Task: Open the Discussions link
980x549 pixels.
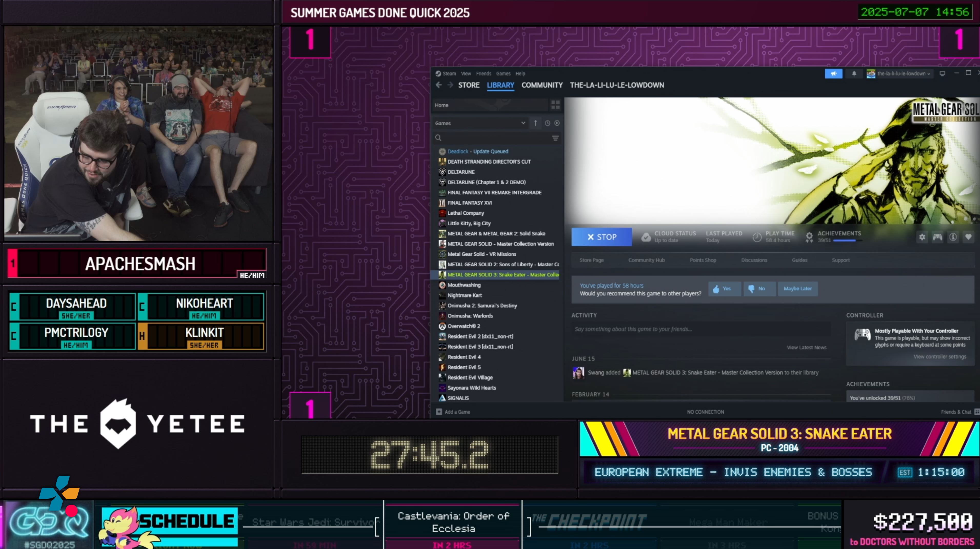Action: (754, 260)
